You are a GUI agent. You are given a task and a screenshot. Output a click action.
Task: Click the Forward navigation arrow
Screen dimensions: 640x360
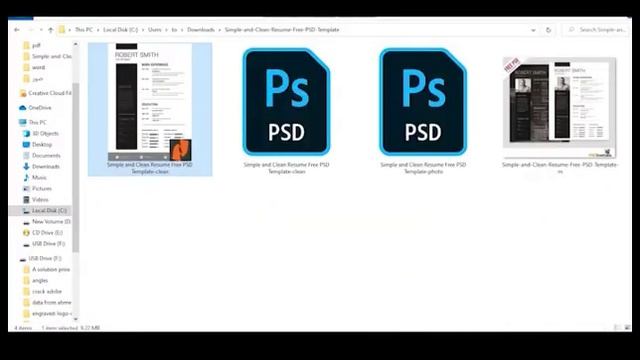pos(31,30)
